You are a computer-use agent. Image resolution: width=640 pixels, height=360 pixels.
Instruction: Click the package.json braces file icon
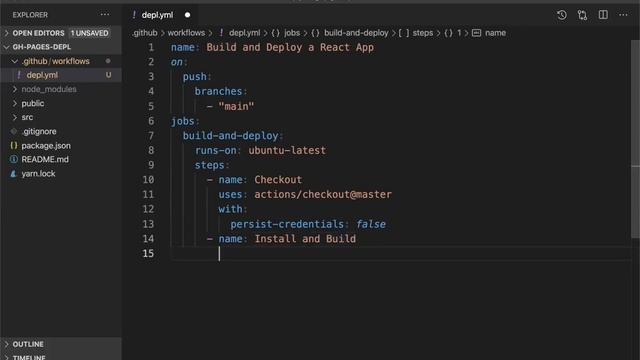[14, 145]
